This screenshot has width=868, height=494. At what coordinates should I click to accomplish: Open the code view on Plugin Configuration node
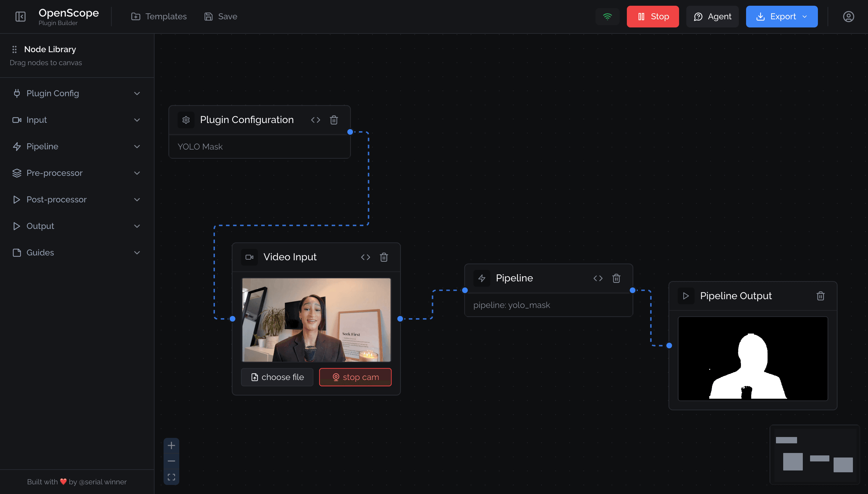pos(315,120)
